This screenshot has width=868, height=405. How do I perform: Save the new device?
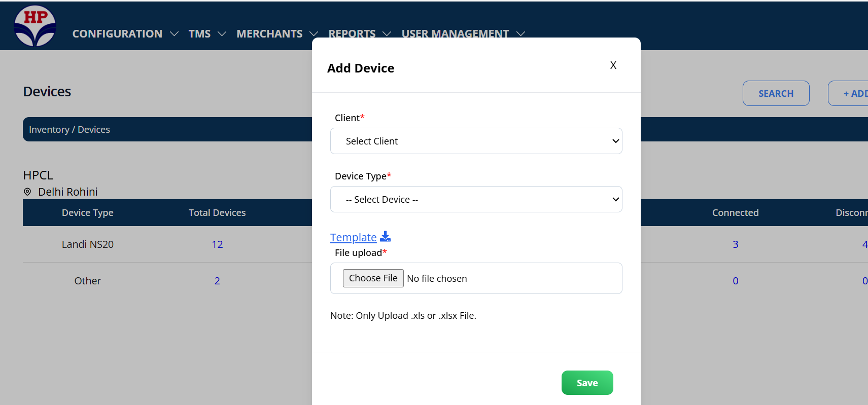[587, 383]
